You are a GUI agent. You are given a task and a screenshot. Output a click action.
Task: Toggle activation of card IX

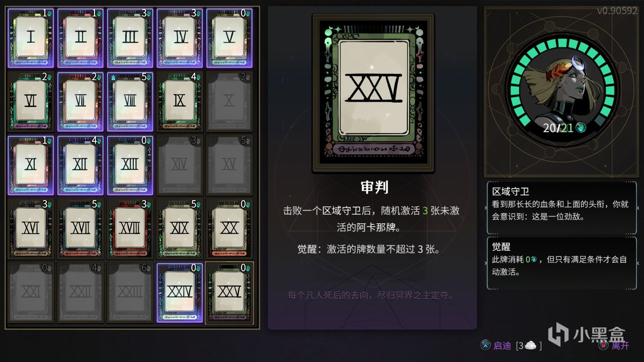(x=180, y=102)
